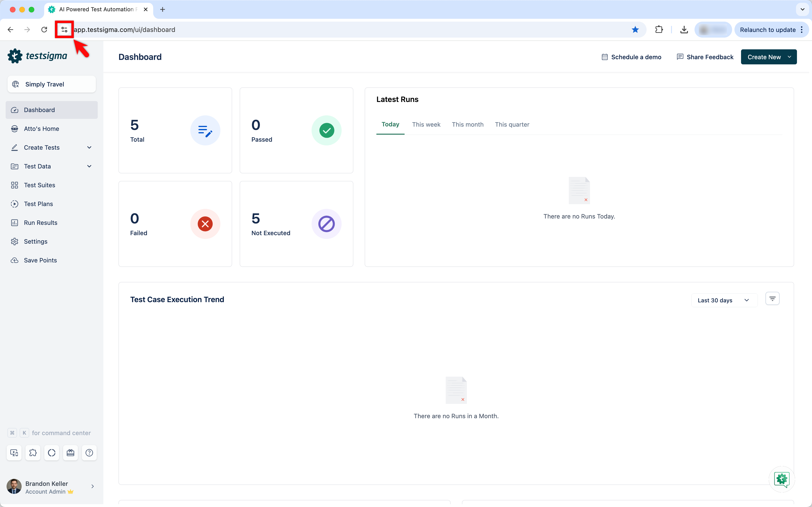Open Brandon Keller profile menu

(50, 487)
